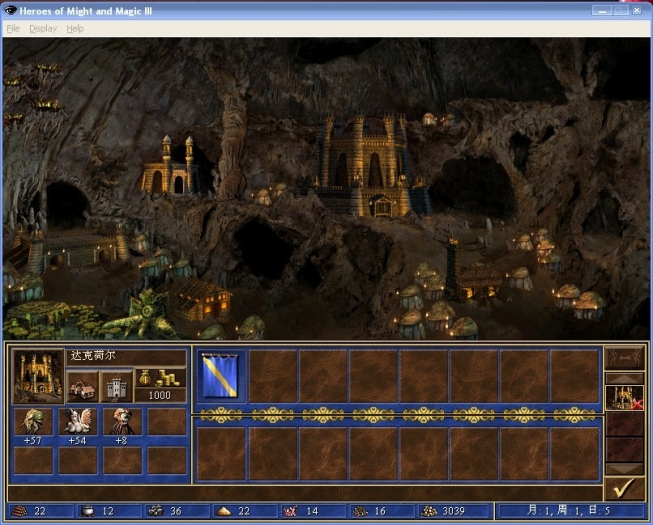Select the town name field 达克菊尔
This screenshot has height=525, width=653.
click(126, 357)
